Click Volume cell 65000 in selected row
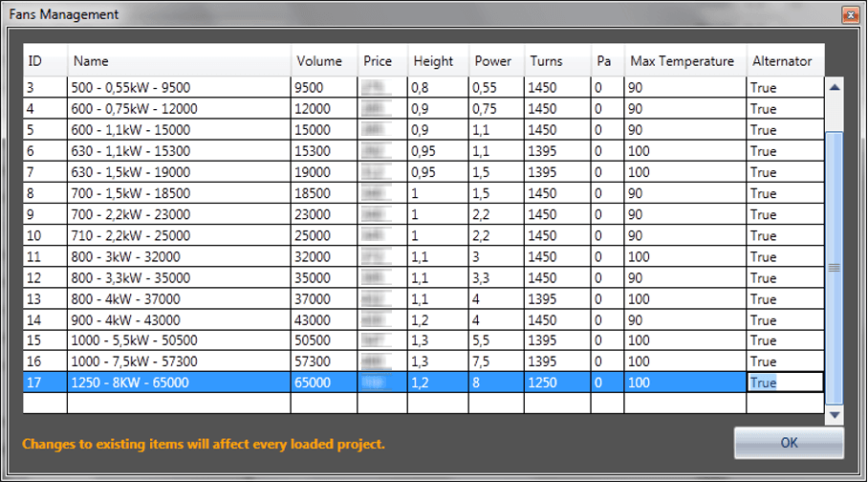 (x=324, y=383)
